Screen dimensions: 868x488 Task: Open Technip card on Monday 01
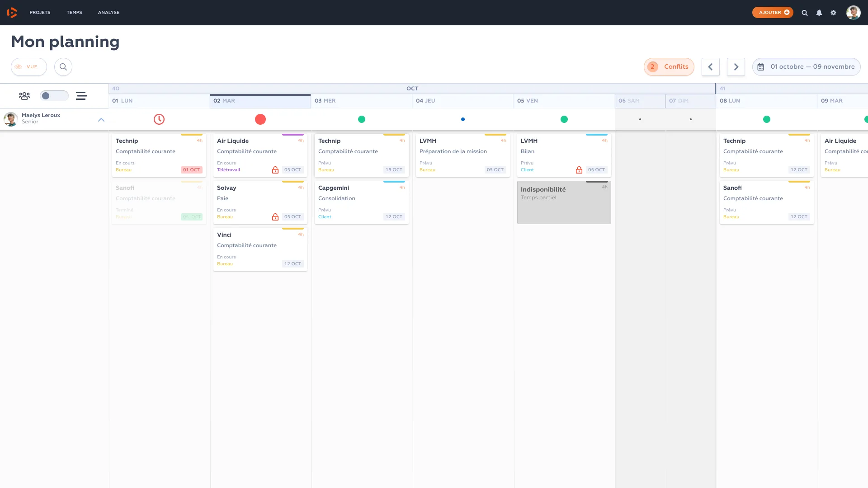click(159, 155)
